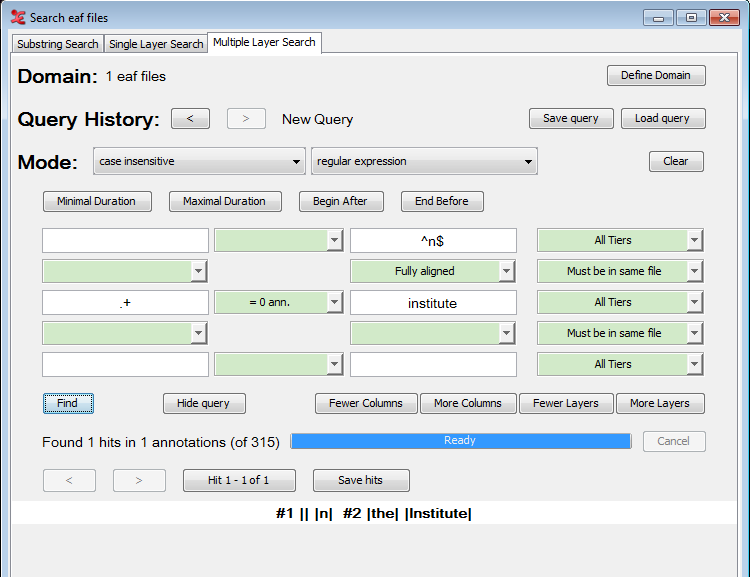Open the '= 0 ann.' dropdown
Screen dimensions: 750x577
coord(279,302)
